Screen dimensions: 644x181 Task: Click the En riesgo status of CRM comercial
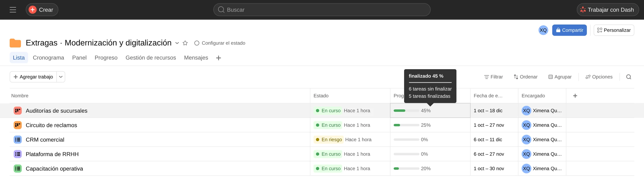coord(329,139)
